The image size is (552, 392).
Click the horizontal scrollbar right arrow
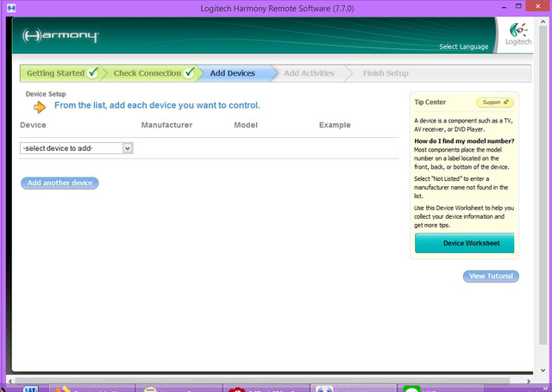pyautogui.click(x=529, y=381)
